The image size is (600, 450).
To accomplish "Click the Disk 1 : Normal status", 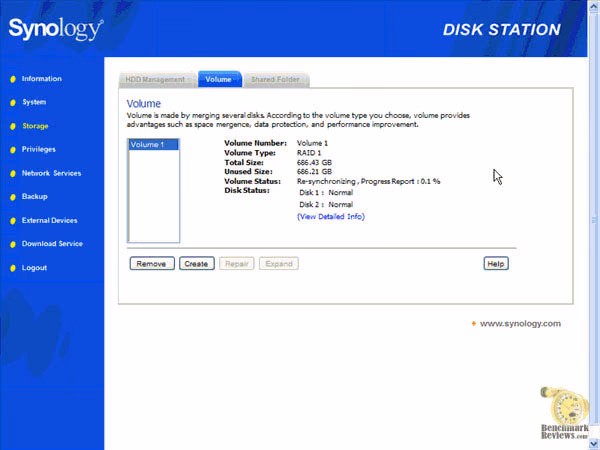I will pyautogui.click(x=326, y=192).
